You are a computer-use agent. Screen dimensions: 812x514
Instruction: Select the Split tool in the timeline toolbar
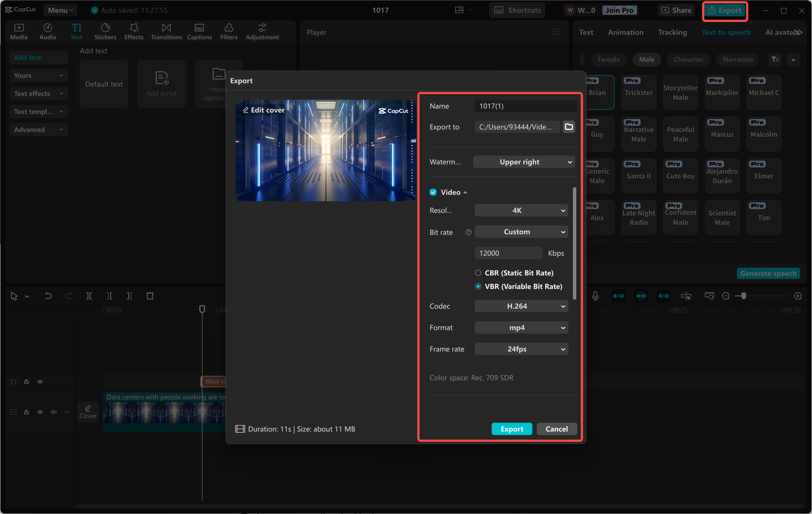[89, 296]
